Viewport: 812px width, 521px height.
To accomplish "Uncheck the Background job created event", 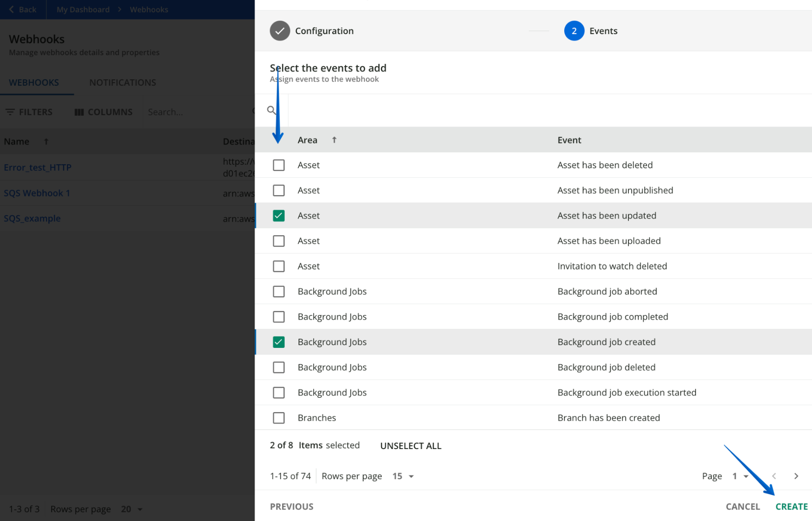I will click(x=279, y=342).
